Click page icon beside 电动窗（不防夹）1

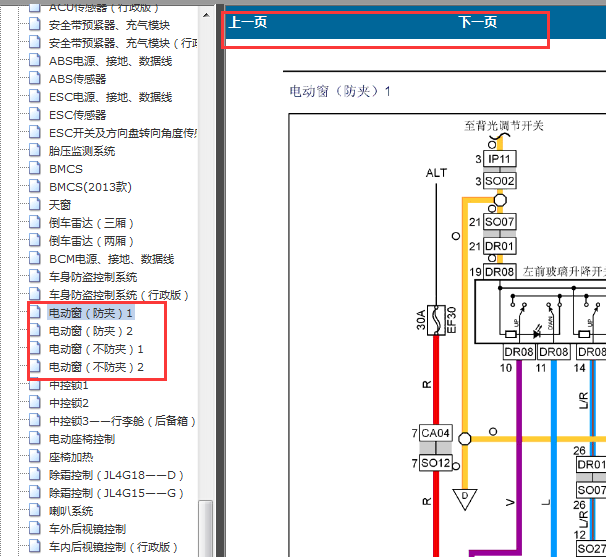point(35,348)
